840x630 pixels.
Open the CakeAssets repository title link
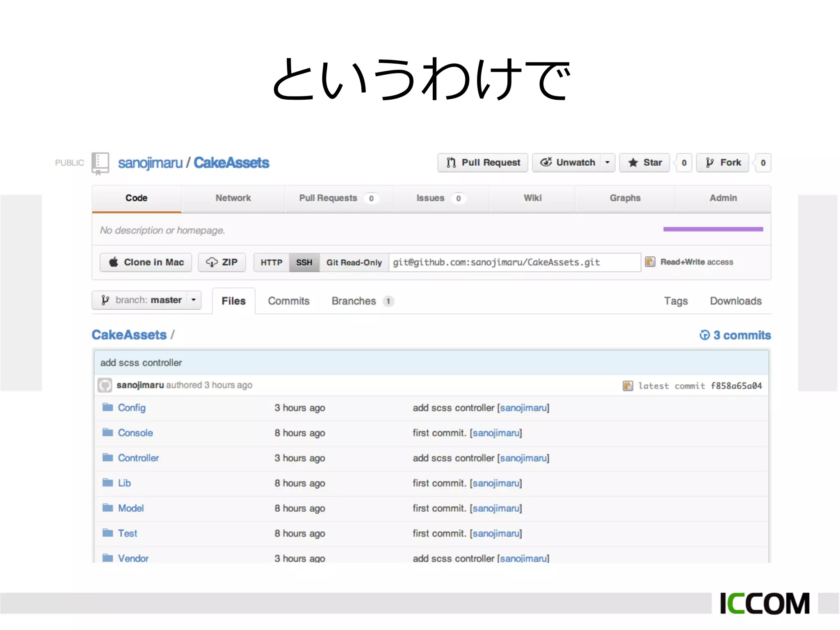(231, 163)
